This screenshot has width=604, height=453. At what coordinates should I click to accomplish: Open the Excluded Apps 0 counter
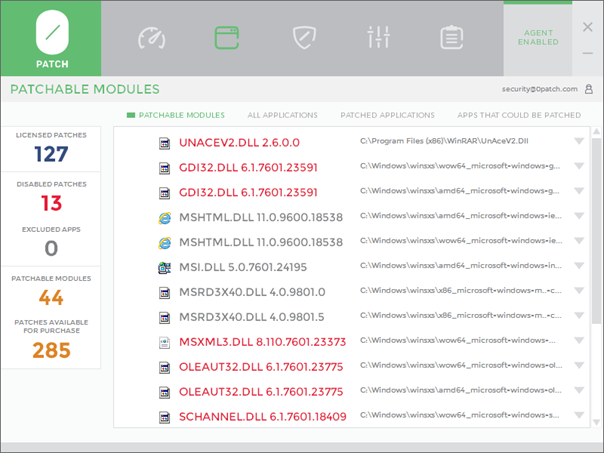51,243
